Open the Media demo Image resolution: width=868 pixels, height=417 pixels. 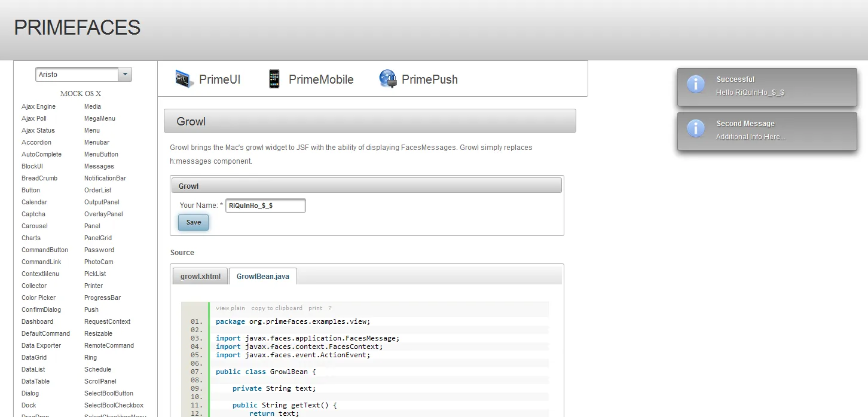point(93,106)
